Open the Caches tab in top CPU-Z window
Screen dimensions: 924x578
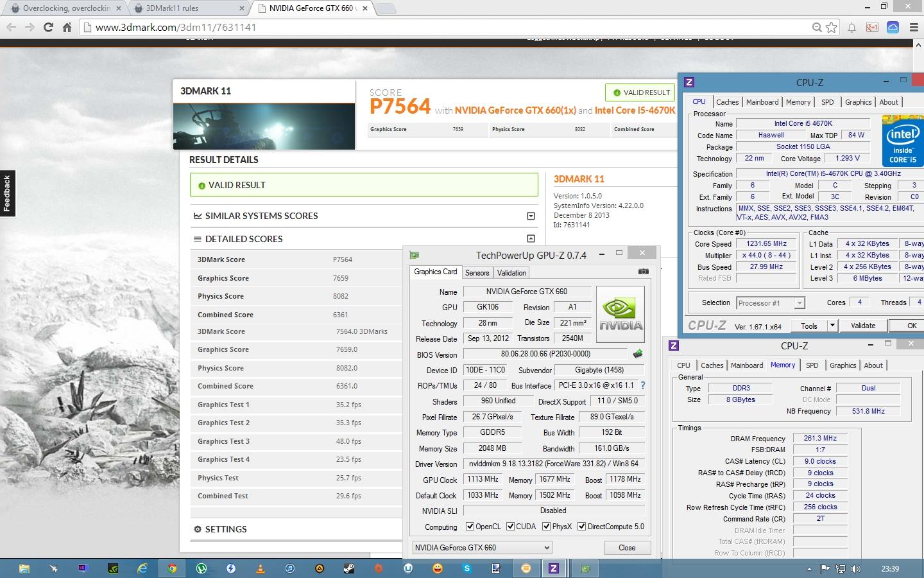[x=727, y=102]
